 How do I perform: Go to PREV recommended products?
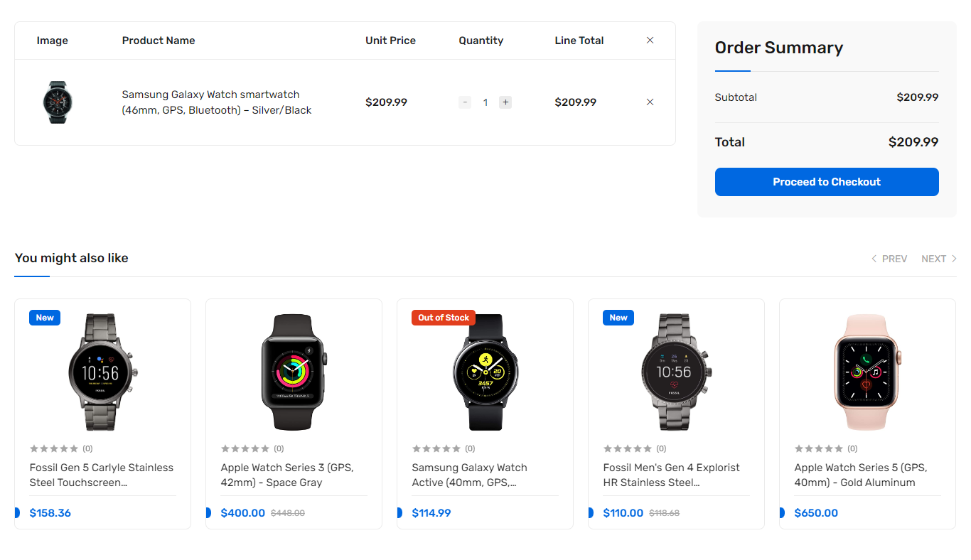(889, 259)
